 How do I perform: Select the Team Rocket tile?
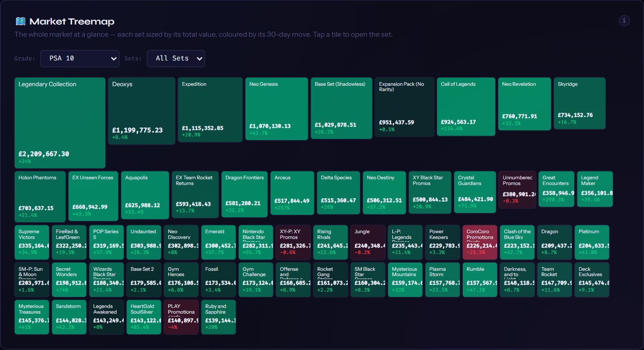tap(555, 280)
